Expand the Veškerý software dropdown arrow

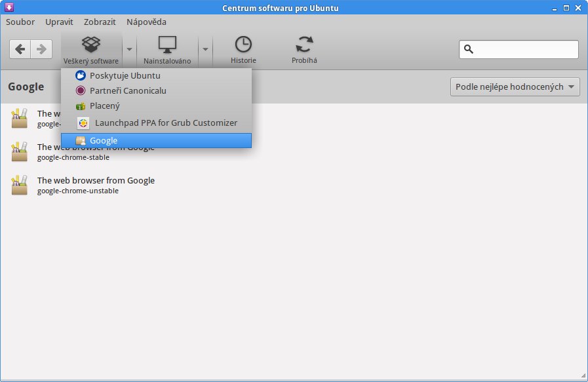[x=129, y=50]
